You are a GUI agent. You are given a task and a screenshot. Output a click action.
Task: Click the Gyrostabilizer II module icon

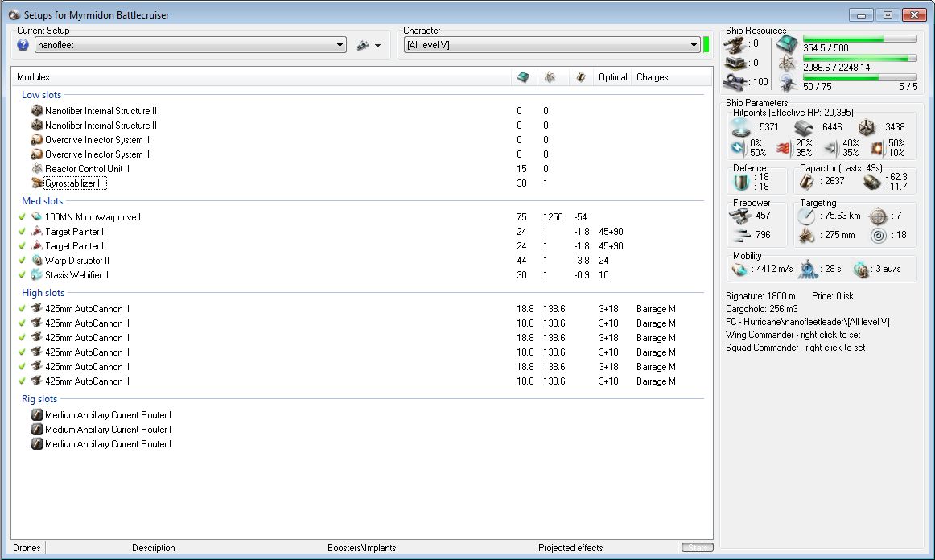(x=37, y=183)
